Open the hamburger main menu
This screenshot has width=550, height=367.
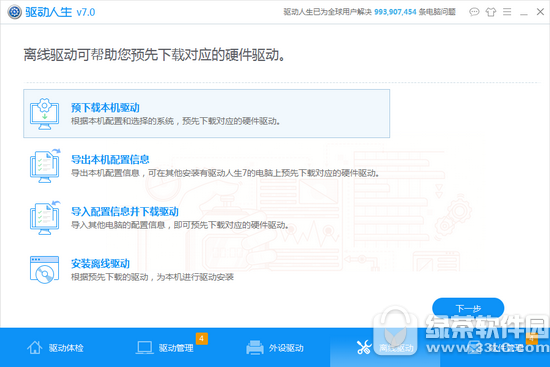[507, 12]
